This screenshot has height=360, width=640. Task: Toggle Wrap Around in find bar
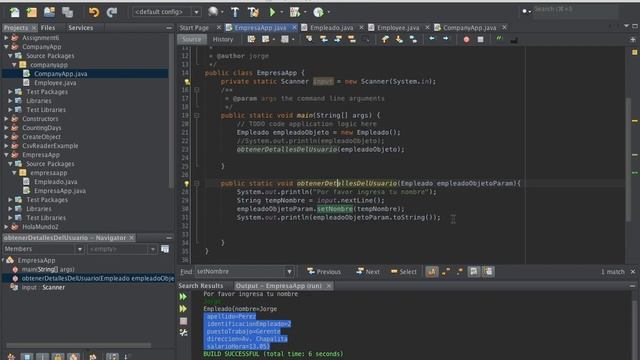tap(488, 271)
